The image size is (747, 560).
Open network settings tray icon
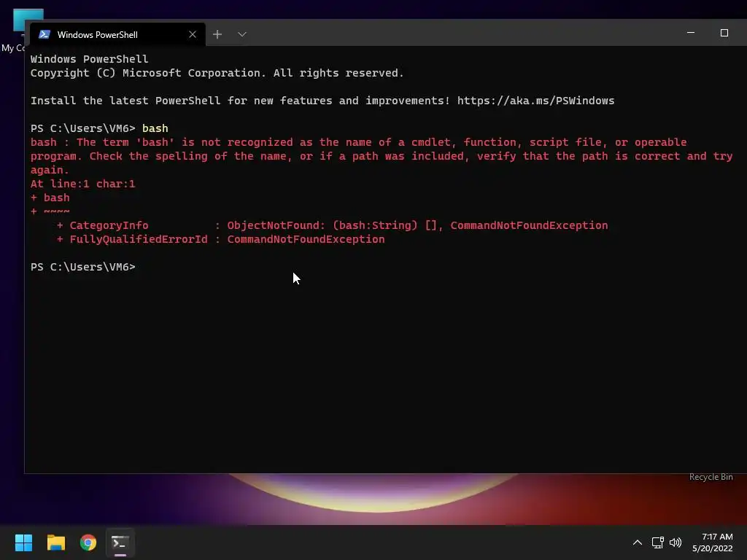pyautogui.click(x=658, y=542)
